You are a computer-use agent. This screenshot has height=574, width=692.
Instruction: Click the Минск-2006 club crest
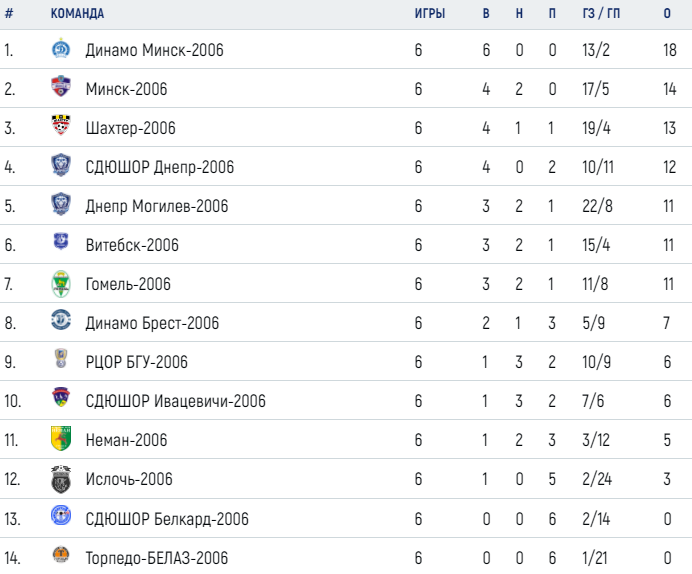coord(61,86)
